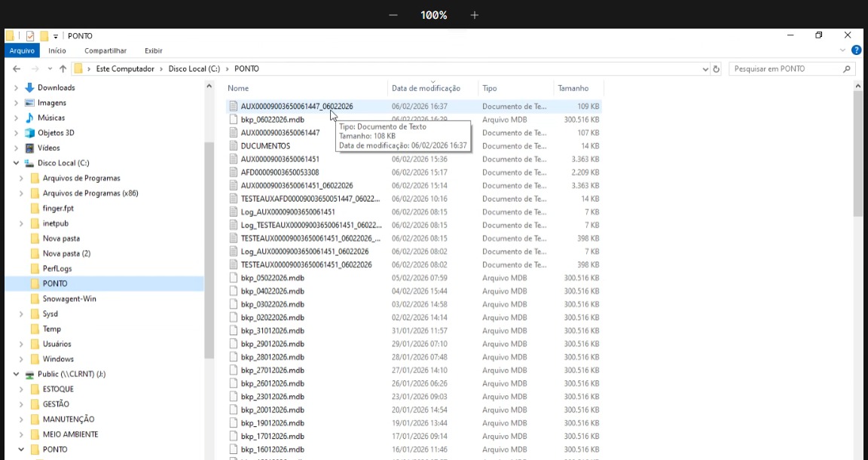868x460 pixels.
Task: Click the Downloads icon in navigation pane
Action: coord(29,87)
